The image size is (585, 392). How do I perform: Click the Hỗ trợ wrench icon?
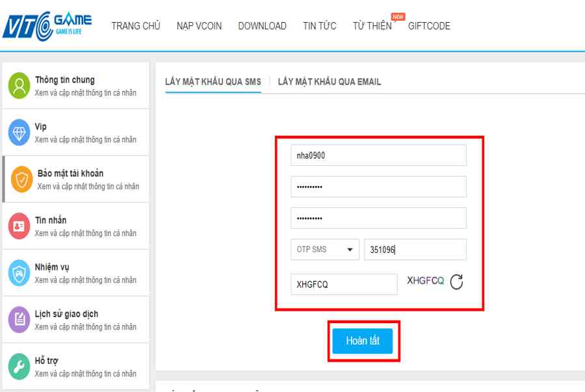point(19,367)
